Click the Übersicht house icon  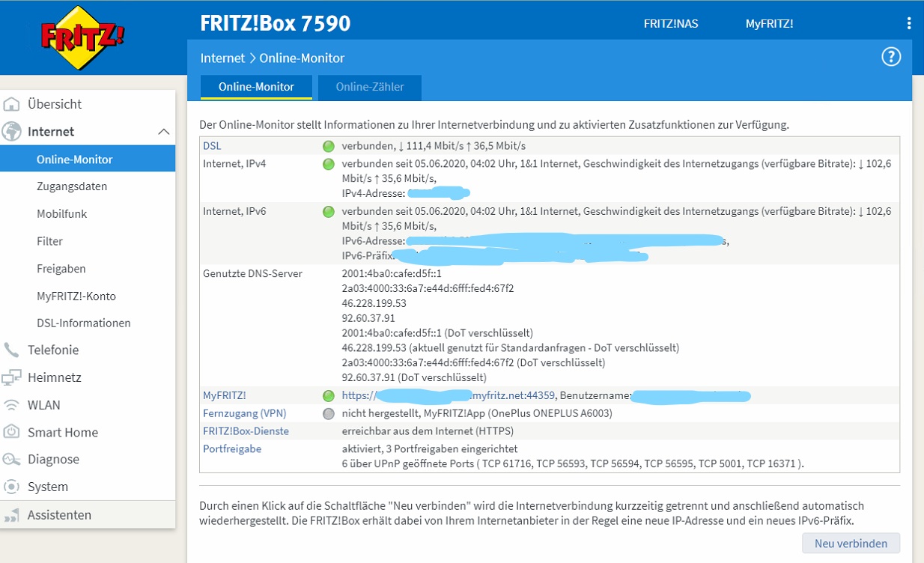pos(11,104)
